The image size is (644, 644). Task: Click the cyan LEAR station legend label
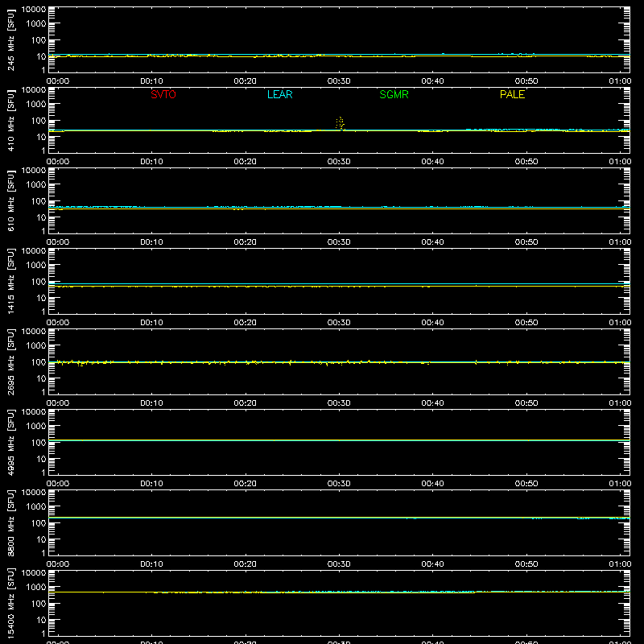(x=279, y=94)
